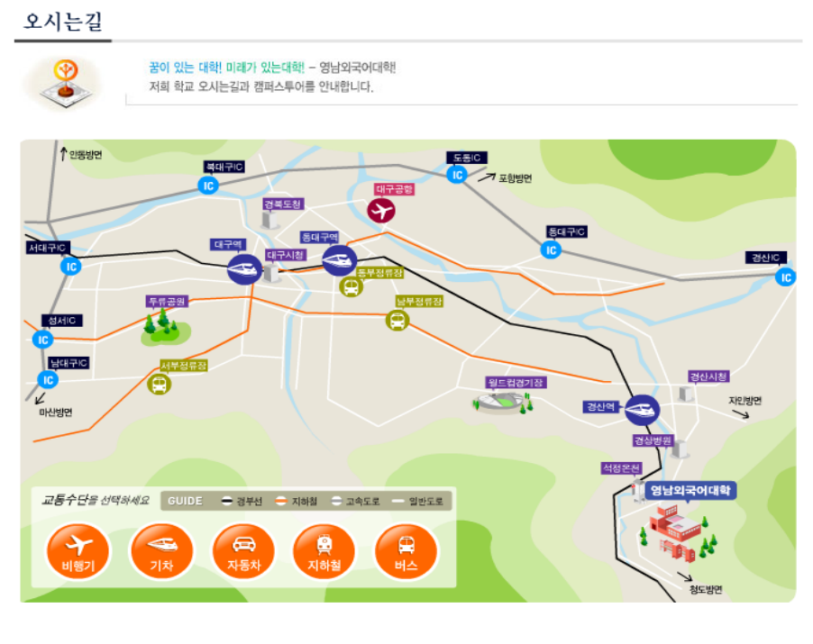Screen dimensions: 813x644
Task: Click the 오시는길 page heading
Action: [x=63, y=22]
